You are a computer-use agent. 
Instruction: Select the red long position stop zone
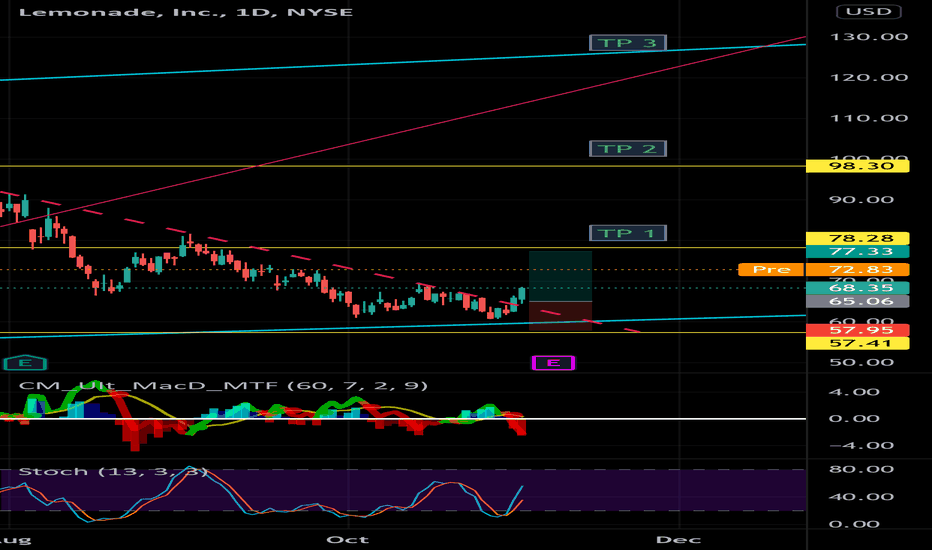pyautogui.click(x=561, y=316)
